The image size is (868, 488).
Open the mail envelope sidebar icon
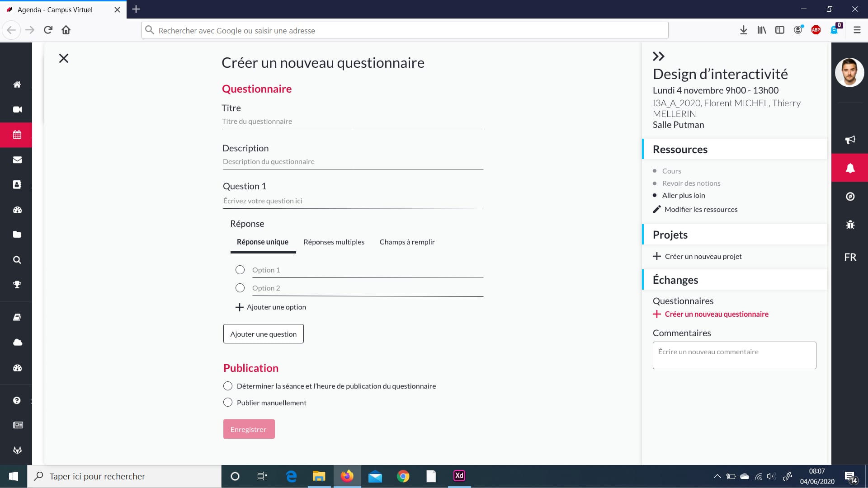(x=17, y=160)
